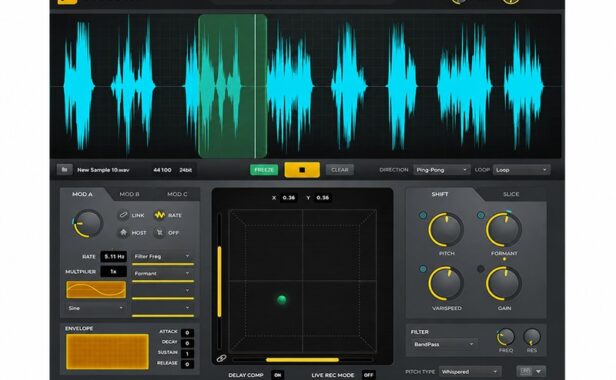Toggle LIVE REC MODE OFF switch
The image size is (616, 380).
pyautogui.click(x=368, y=375)
